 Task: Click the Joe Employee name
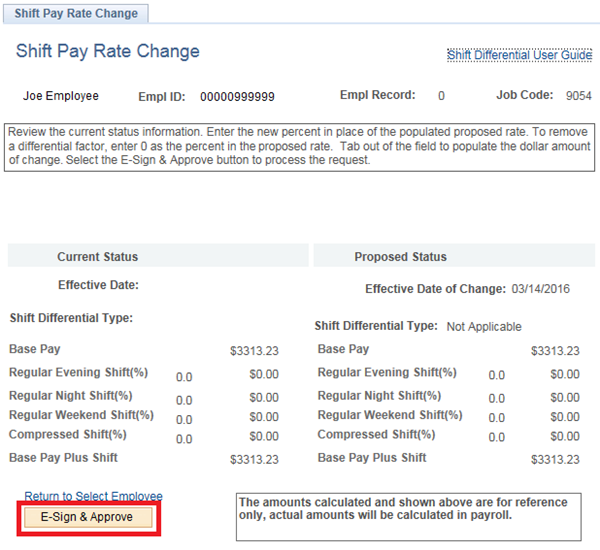61,96
